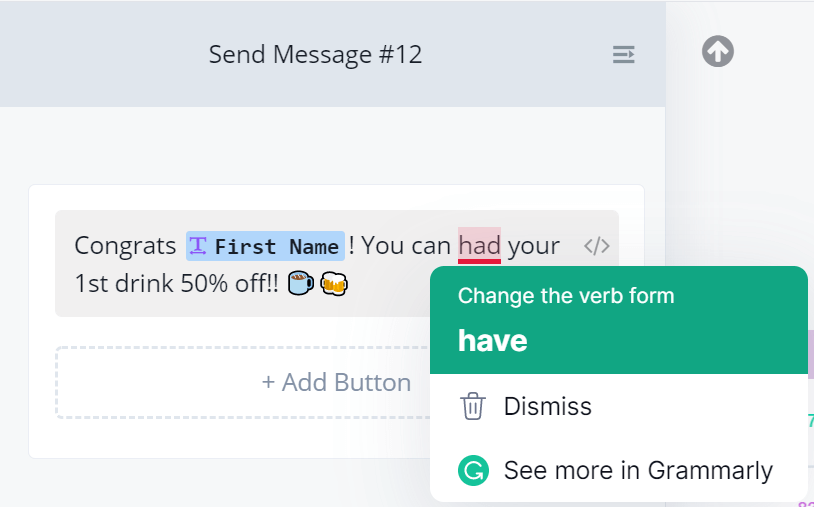Viewport: 814px width, 507px height.
Task: Click the "1st drink 50% off!!" text line
Action: click(177, 284)
